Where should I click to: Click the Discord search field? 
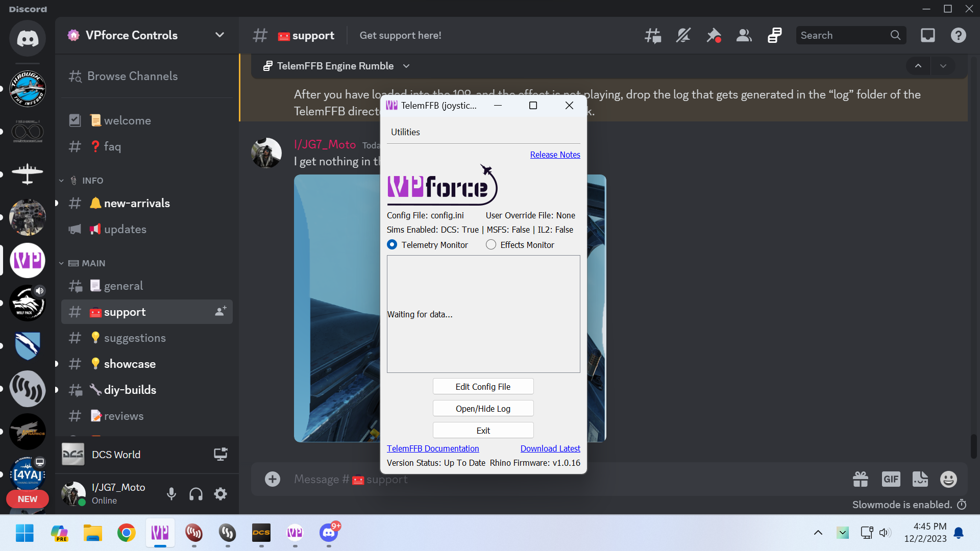click(842, 35)
